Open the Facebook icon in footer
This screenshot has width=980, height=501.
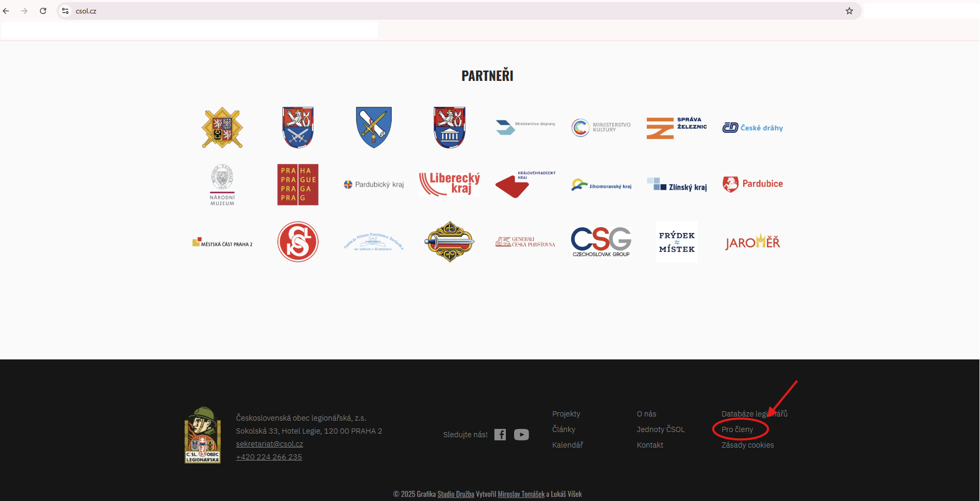pyautogui.click(x=500, y=435)
